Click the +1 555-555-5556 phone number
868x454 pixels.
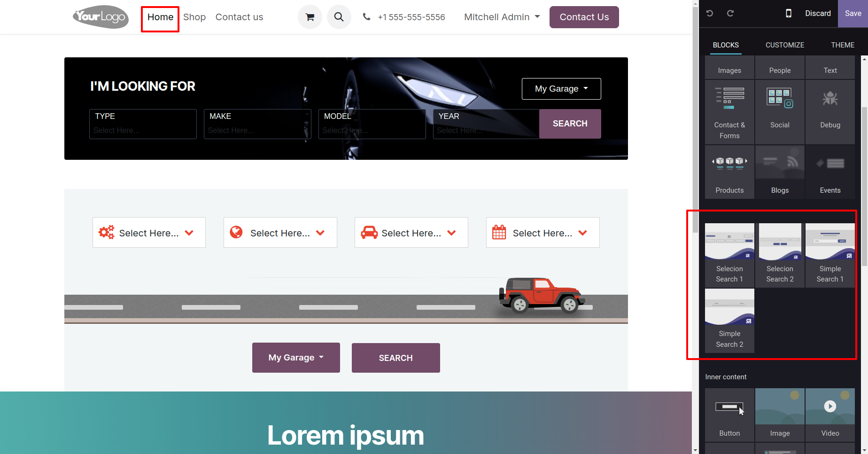coord(411,17)
